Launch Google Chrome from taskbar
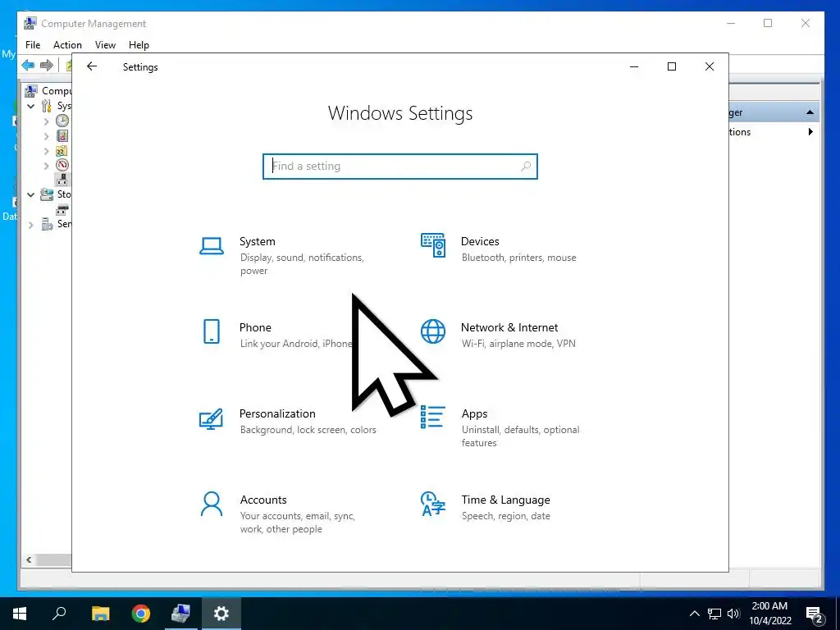Image resolution: width=840 pixels, height=630 pixels. pos(141,614)
